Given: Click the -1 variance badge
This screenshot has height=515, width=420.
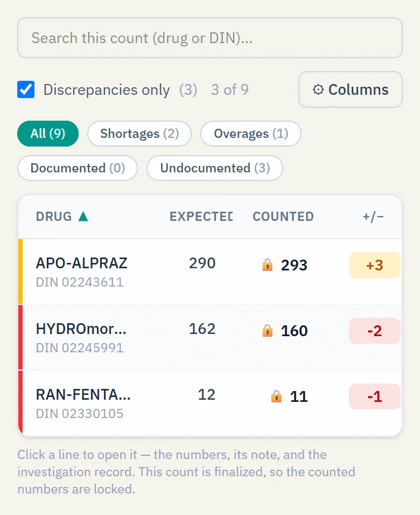Looking at the screenshot, I should (375, 396).
